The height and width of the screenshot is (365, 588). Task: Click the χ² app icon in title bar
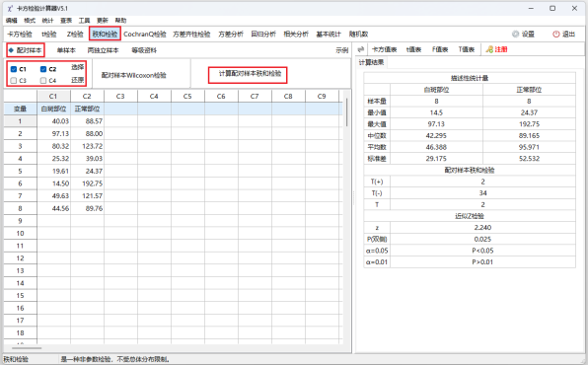click(x=10, y=8)
